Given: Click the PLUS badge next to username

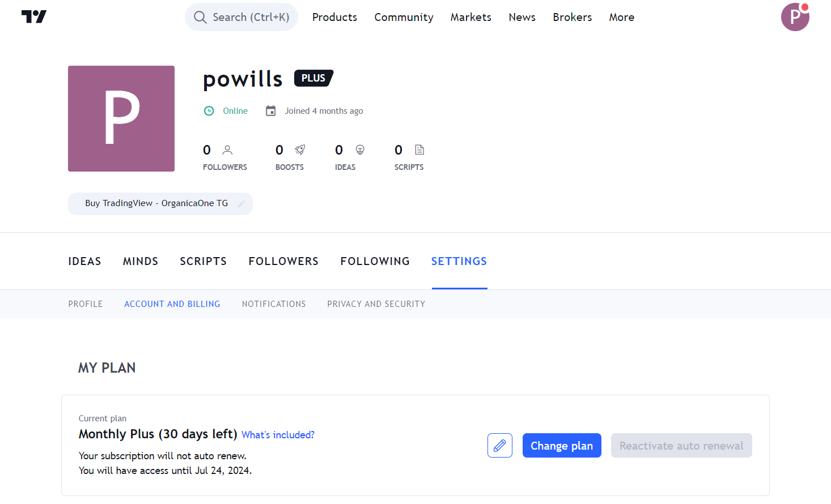Looking at the screenshot, I should tap(313, 78).
